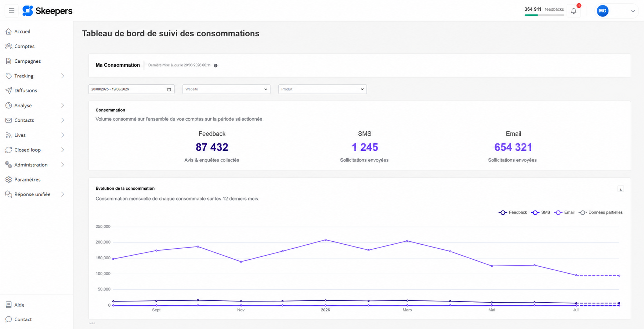Open the Website dropdown filter
Viewport: 644px width, 329px height.
tap(226, 89)
